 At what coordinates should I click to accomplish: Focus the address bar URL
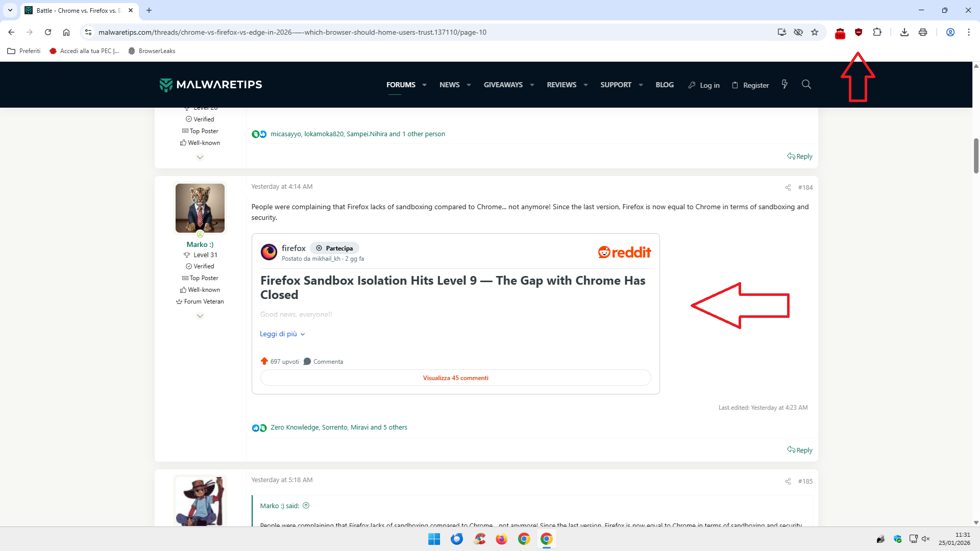point(292,32)
